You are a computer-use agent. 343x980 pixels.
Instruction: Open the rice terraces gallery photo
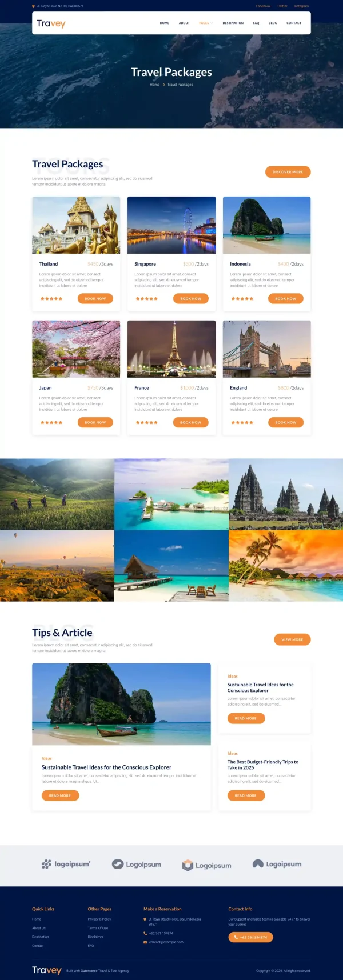coord(57,494)
